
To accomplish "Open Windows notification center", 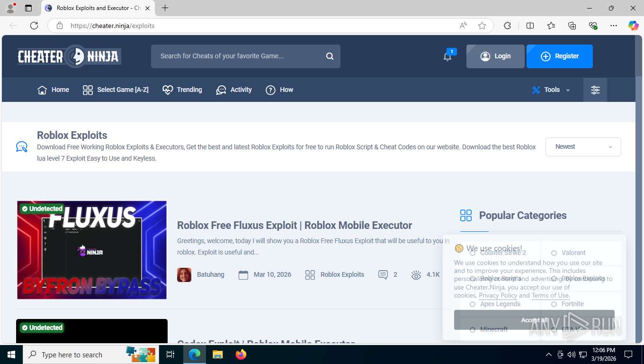I will click(x=628, y=355).
